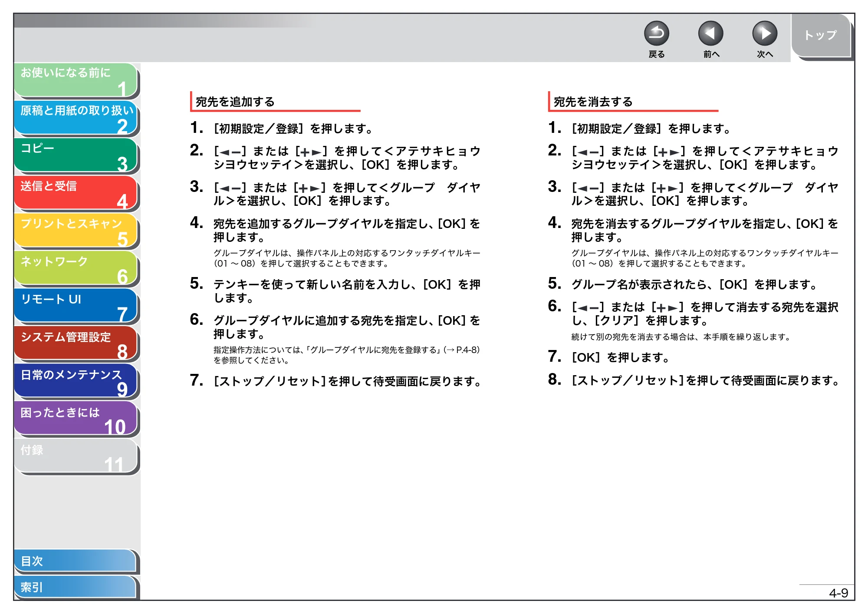Screen dimensions: 868x614
Task: Open chapter 2 原稿と用紙の取り扱い
Action: coord(76,118)
